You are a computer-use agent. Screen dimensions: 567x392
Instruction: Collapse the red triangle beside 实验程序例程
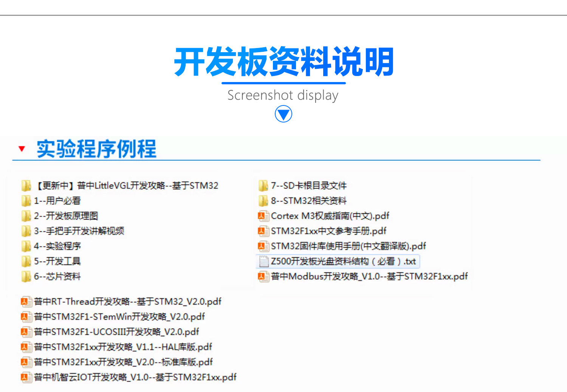click(22, 149)
